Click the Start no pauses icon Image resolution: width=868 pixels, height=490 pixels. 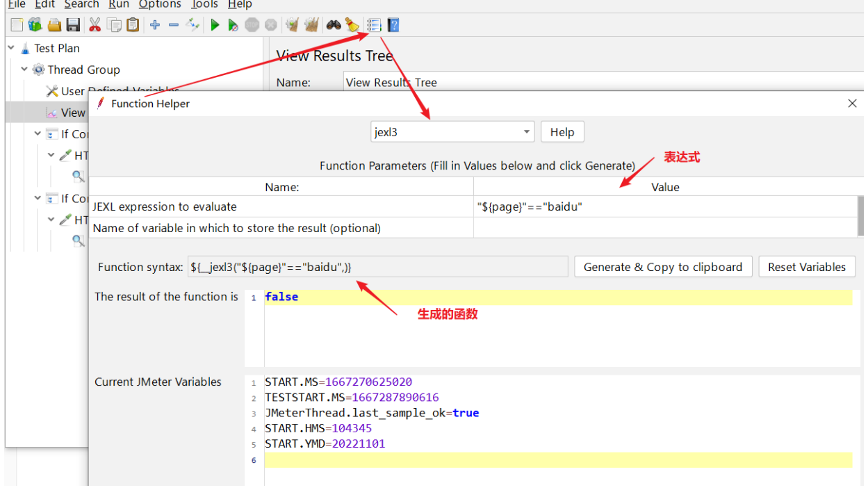click(234, 25)
